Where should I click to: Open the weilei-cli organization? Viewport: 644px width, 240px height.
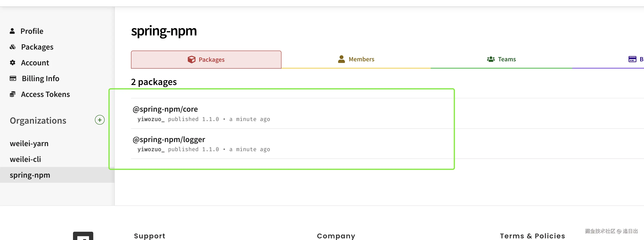25,159
